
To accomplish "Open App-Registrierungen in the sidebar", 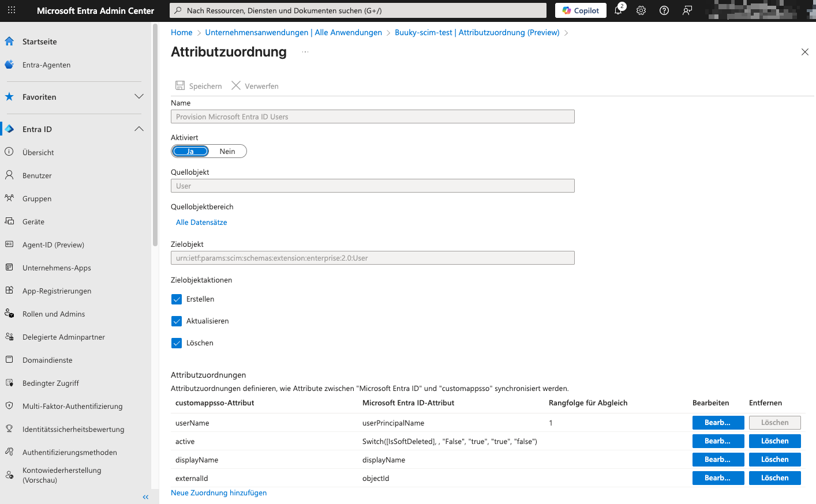I will [56, 291].
